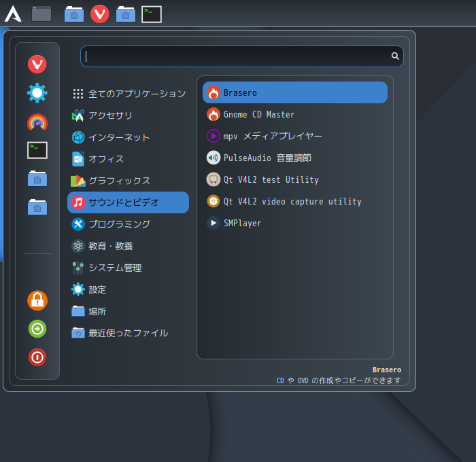Select インターネット category

tap(128, 137)
